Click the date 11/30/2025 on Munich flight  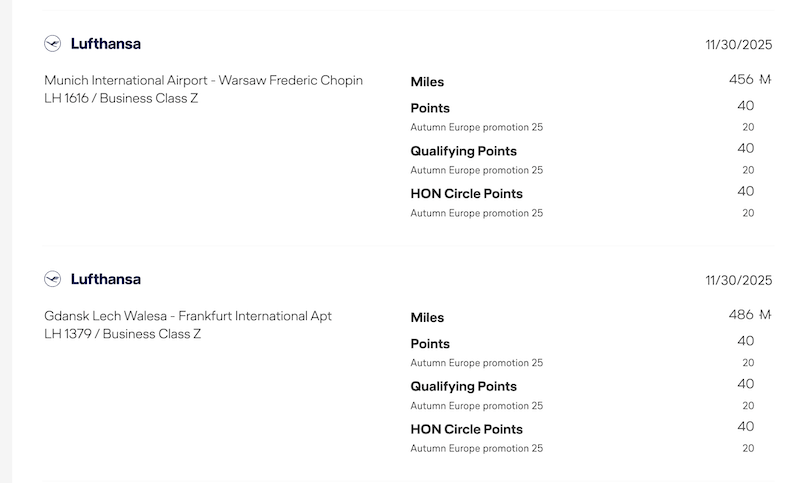click(x=739, y=45)
